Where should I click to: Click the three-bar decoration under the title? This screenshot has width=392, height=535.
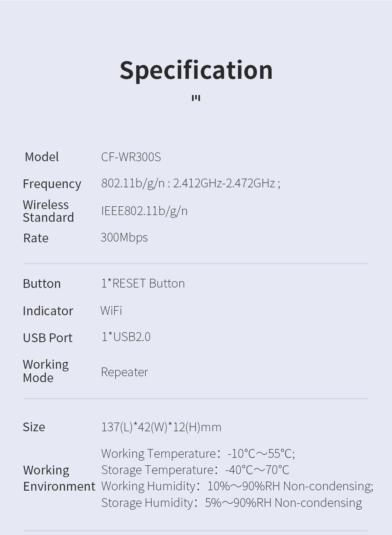tap(196, 98)
